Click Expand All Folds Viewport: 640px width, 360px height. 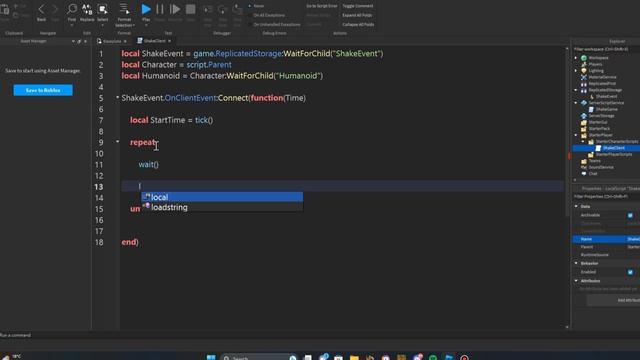[357, 15]
